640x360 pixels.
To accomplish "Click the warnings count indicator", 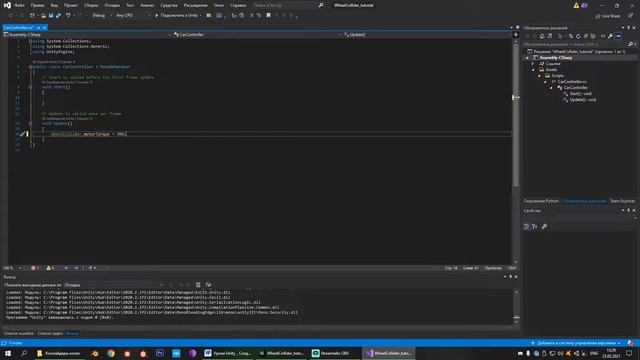I will [50, 268].
